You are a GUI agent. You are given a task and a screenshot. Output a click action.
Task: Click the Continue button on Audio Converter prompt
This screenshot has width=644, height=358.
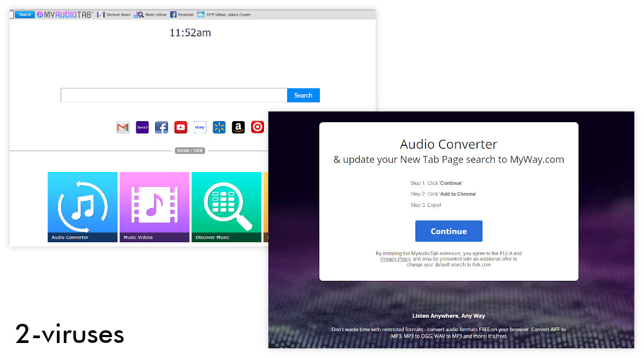pos(449,231)
